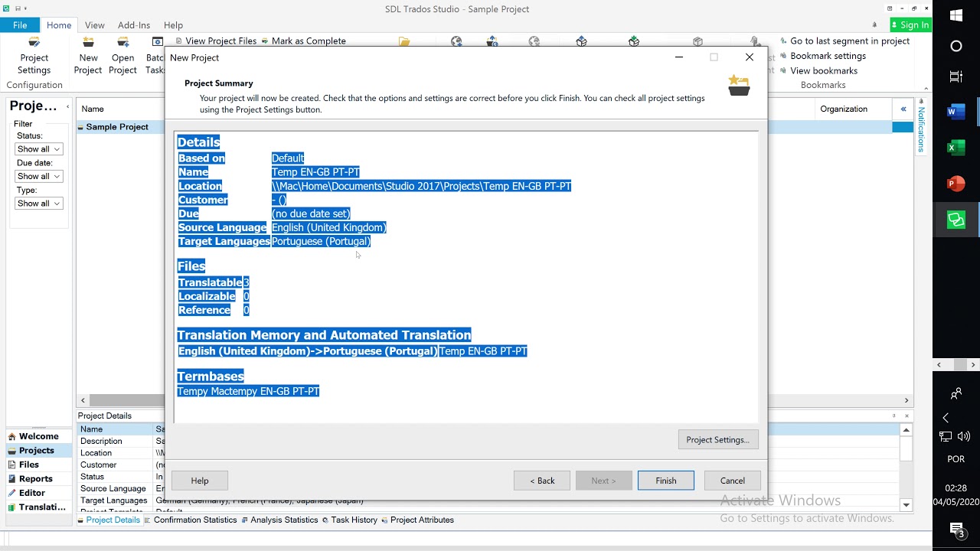The image size is (980, 551).
Task: Open the Due date filter dropdown
Action: (38, 176)
